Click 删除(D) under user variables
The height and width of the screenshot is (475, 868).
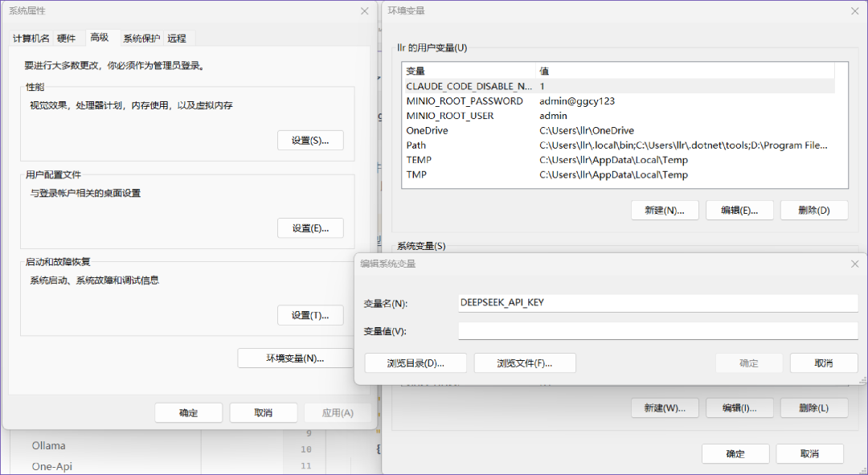[812, 210]
